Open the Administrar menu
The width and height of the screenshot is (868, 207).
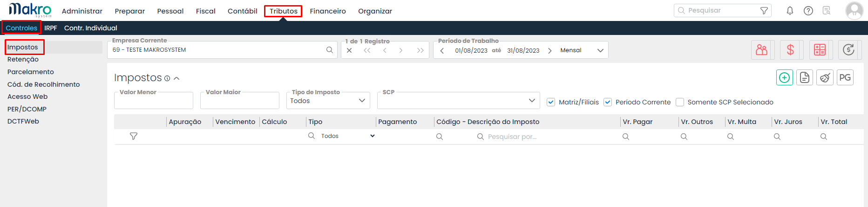pos(82,11)
